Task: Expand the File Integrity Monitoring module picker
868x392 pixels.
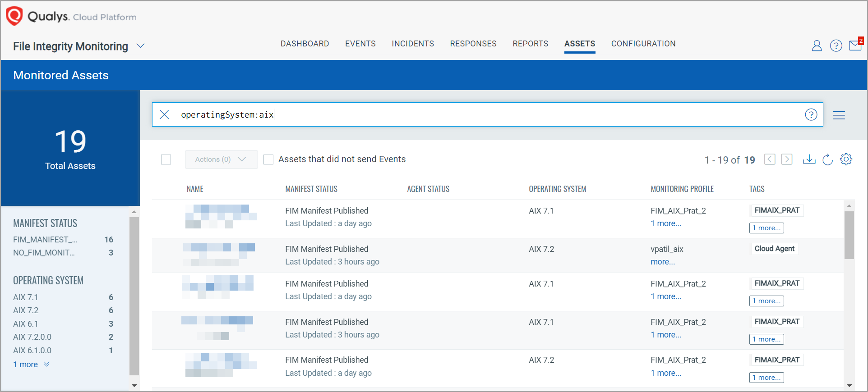Action: tap(140, 46)
